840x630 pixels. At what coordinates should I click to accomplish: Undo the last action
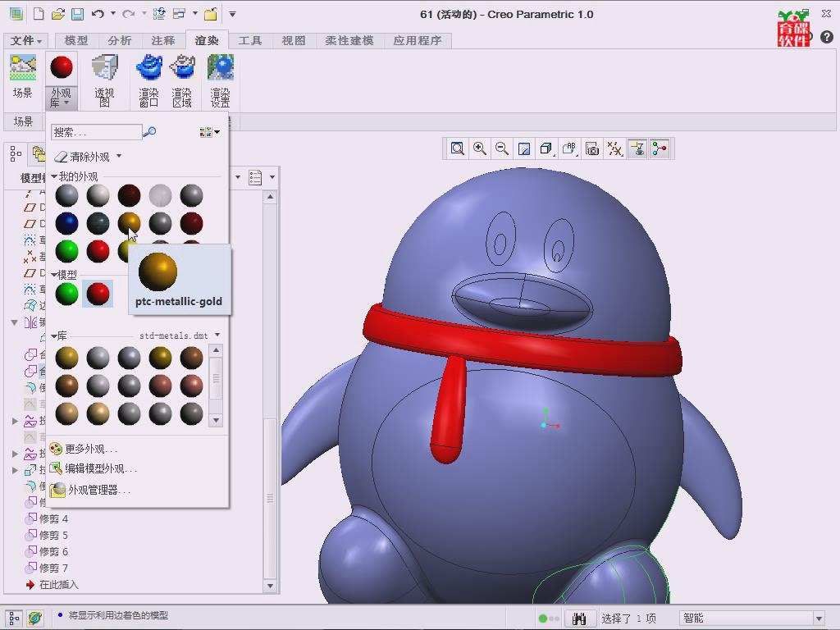pos(98,14)
